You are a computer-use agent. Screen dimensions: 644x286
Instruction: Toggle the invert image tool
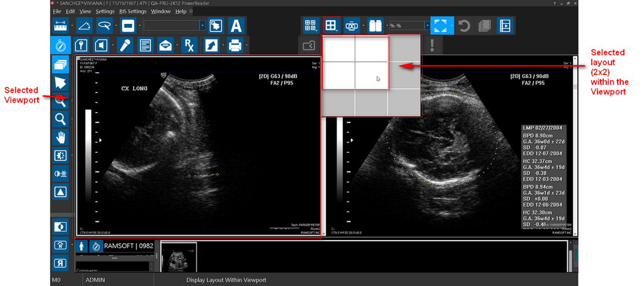tap(60, 226)
